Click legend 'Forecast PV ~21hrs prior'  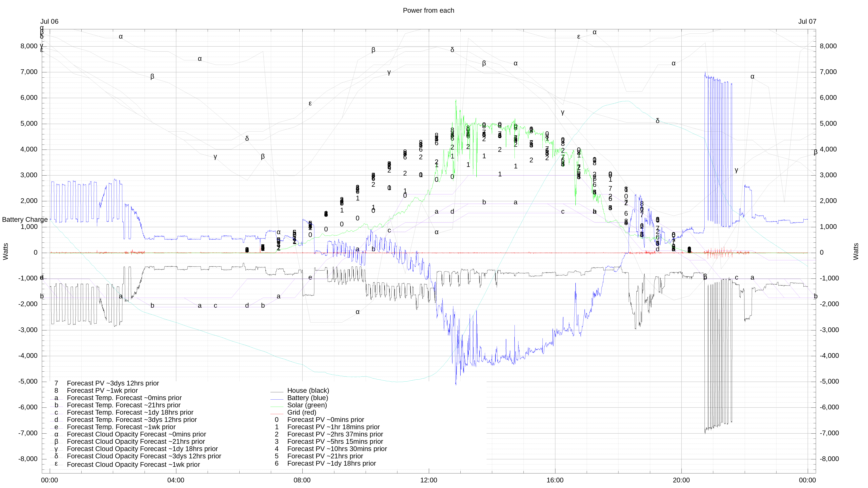pos(325,456)
